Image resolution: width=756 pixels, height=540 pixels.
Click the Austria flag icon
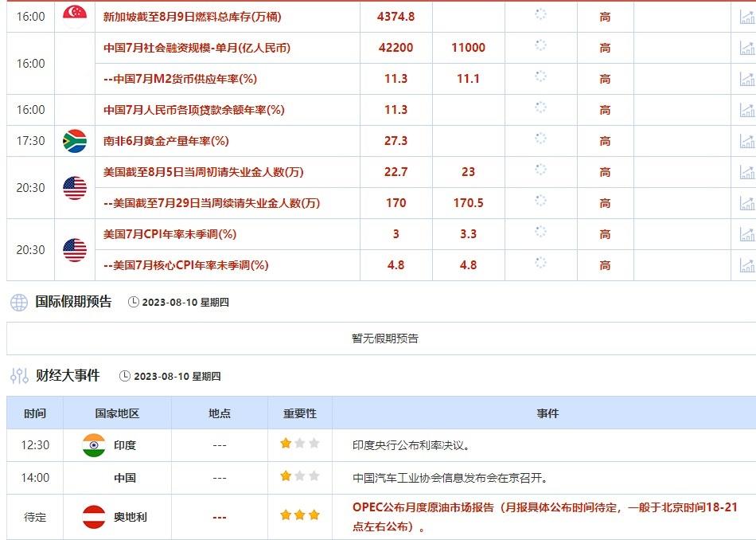click(94, 517)
